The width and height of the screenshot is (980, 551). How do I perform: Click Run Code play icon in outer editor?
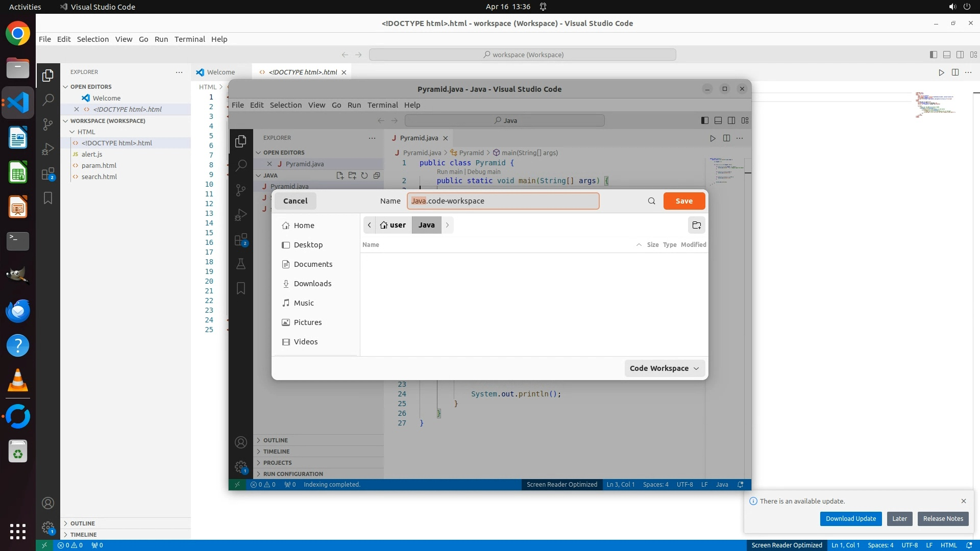pyautogui.click(x=941, y=72)
